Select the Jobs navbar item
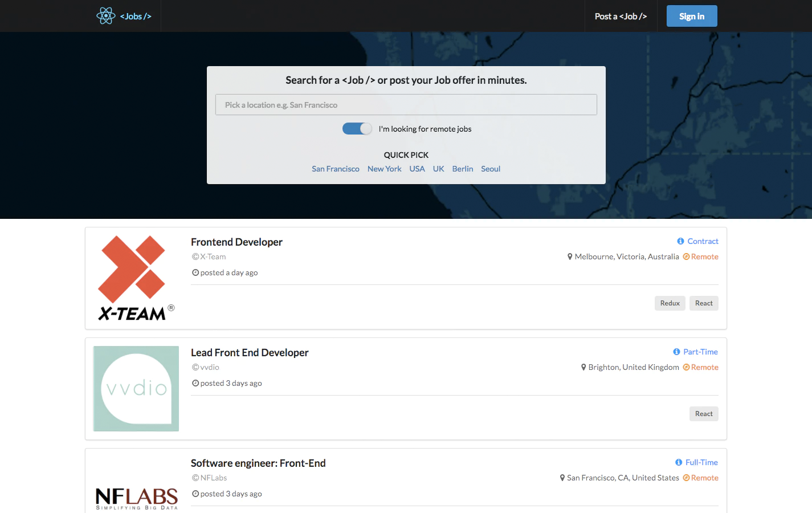The width and height of the screenshot is (812, 513). [x=136, y=15]
